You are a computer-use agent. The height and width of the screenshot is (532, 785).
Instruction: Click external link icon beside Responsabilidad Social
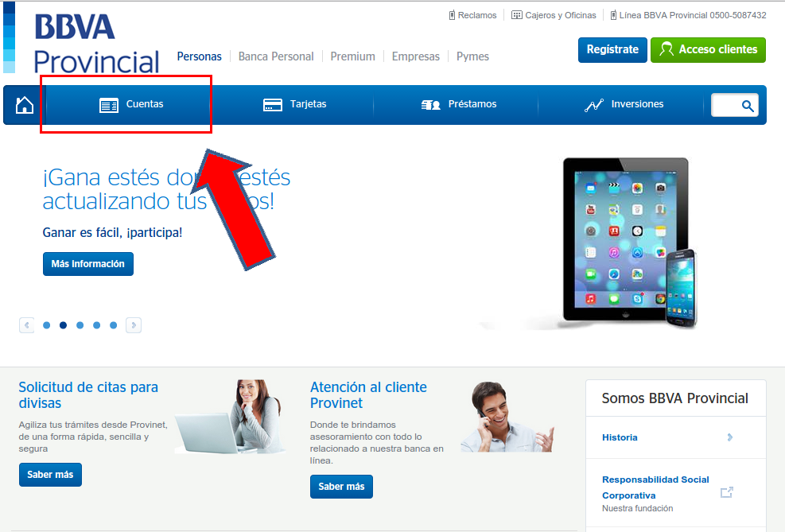click(x=726, y=492)
